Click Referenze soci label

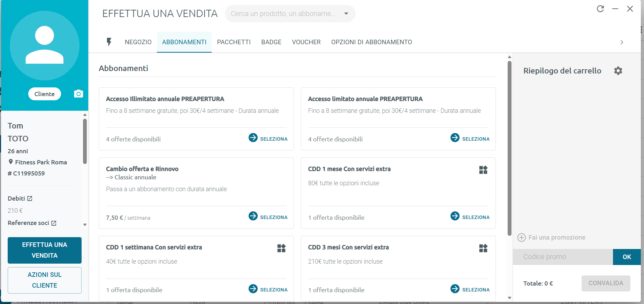tap(28, 223)
